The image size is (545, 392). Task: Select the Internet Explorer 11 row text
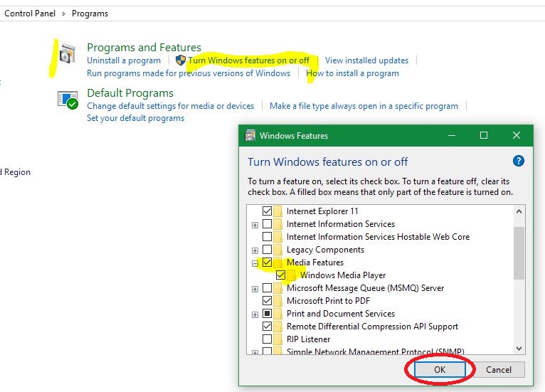pyautogui.click(x=322, y=211)
